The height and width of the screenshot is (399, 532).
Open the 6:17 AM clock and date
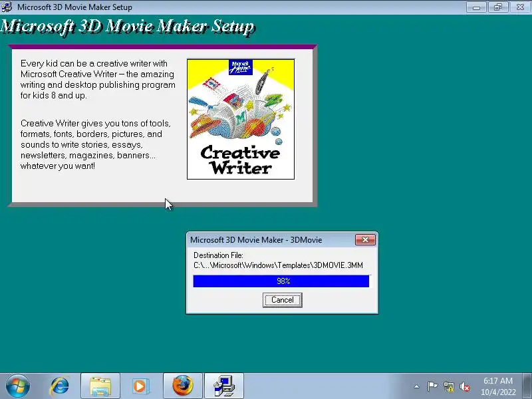pyautogui.click(x=498, y=386)
